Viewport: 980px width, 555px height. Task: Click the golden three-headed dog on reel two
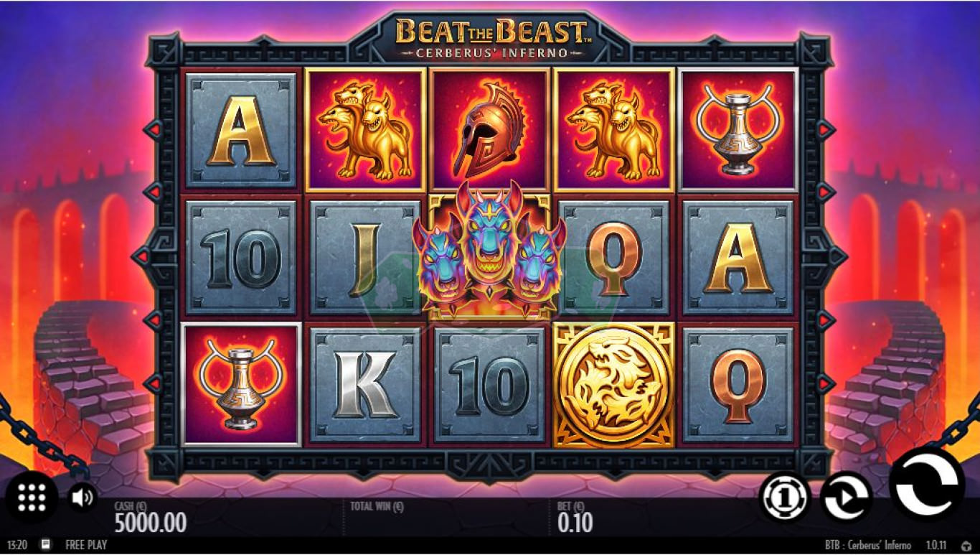[366, 131]
